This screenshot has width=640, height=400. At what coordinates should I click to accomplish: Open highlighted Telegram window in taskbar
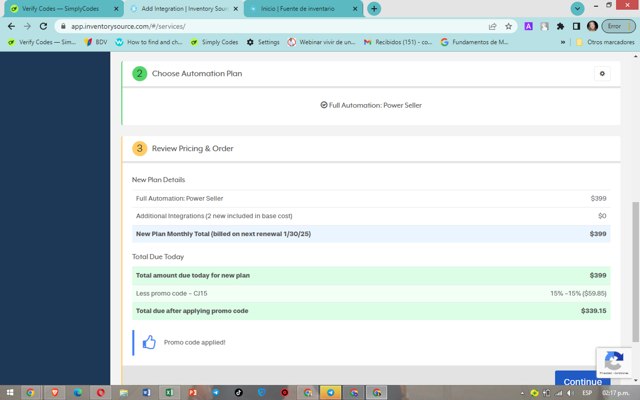coord(331,393)
